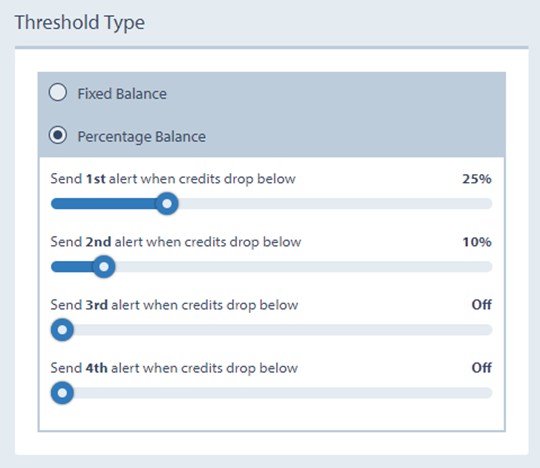Click the Threshold Type heading

pos(80,23)
